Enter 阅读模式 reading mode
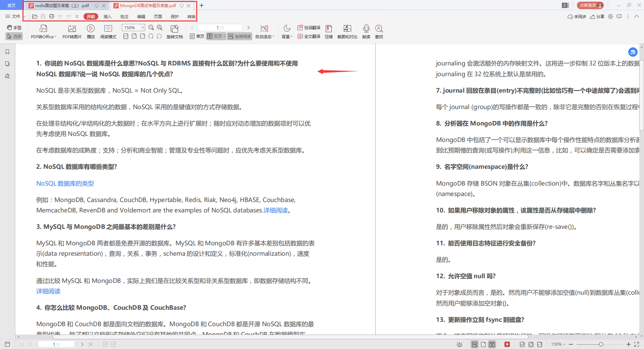Screen dimensions: 644x349 tap(108, 32)
